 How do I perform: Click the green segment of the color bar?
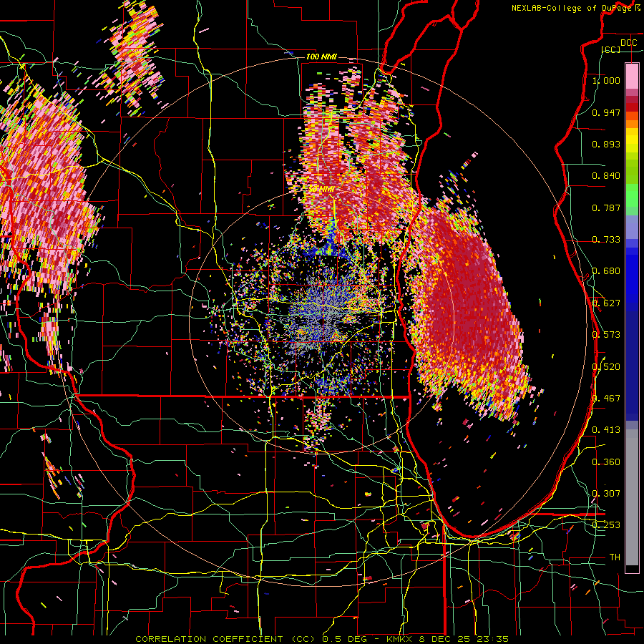632,195
